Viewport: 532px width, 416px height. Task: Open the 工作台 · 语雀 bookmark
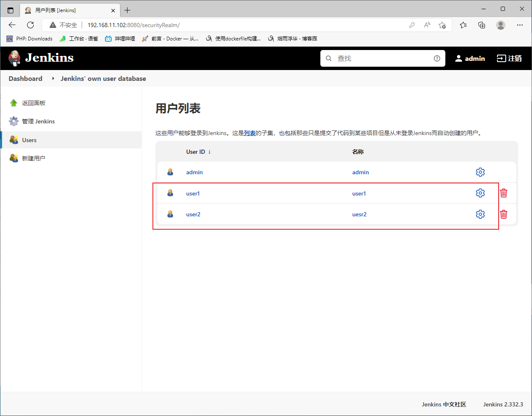pyautogui.click(x=79, y=38)
